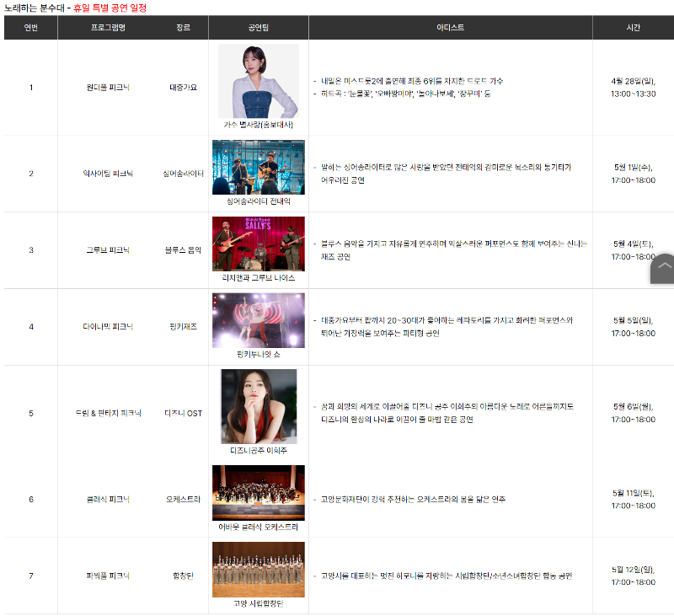This screenshot has height=616, width=674.
Task: Click the 디즈니 공주 이희주 description text
Action: tap(447, 413)
